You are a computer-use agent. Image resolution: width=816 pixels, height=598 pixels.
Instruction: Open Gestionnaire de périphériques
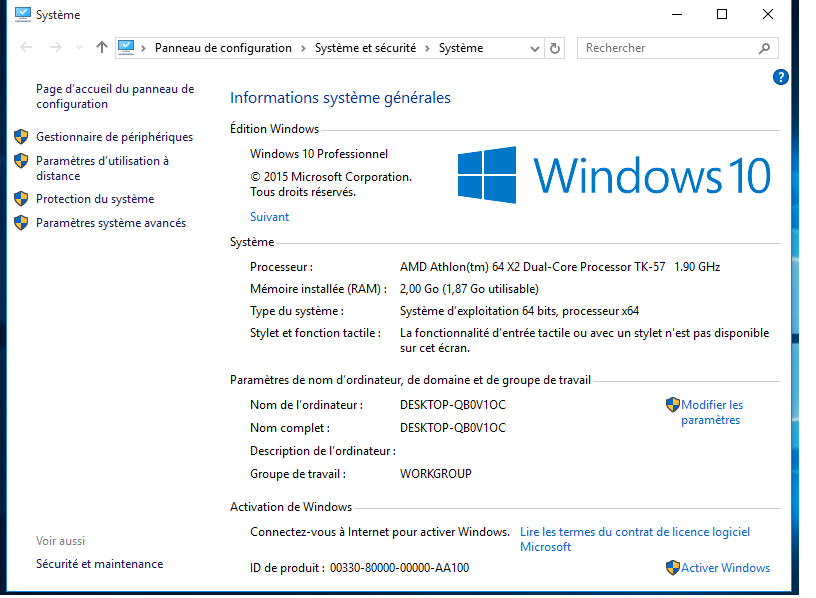click(x=114, y=137)
